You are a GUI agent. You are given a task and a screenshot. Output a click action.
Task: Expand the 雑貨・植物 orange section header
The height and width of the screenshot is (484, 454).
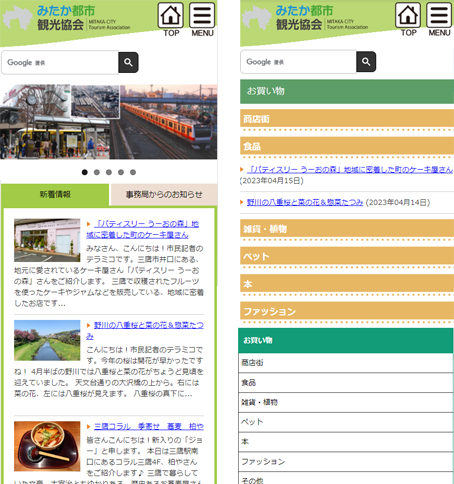pos(347,229)
